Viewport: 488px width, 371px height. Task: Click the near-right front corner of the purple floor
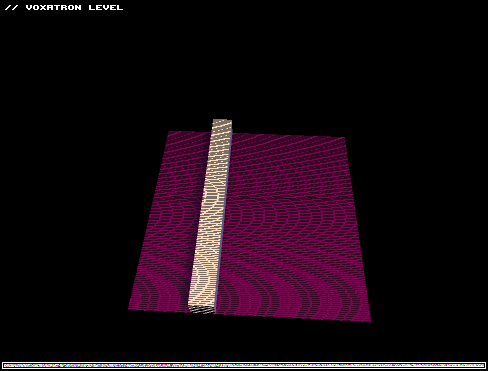point(369,320)
